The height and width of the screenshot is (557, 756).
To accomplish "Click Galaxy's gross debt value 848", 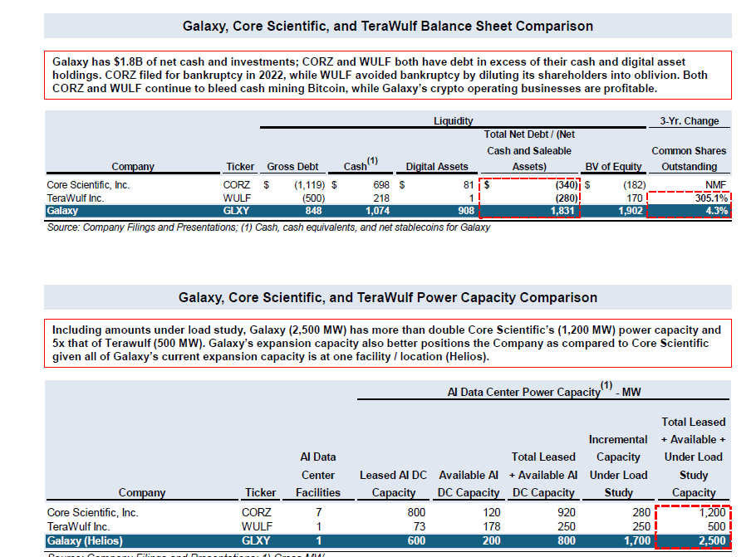I will point(313,211).
